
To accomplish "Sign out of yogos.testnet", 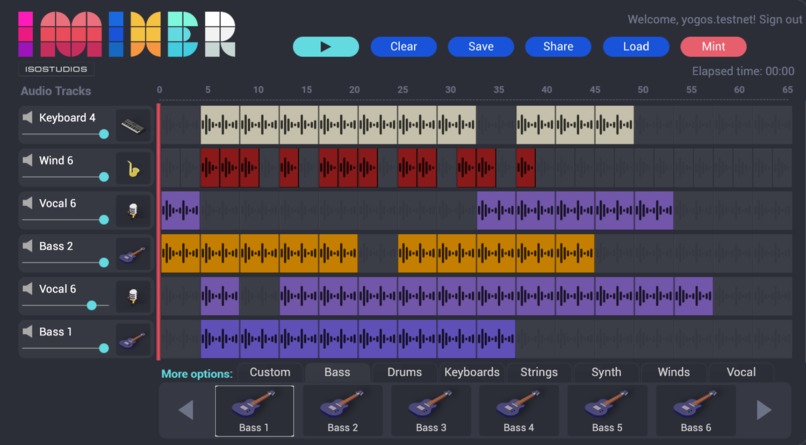I will [780, 20].
